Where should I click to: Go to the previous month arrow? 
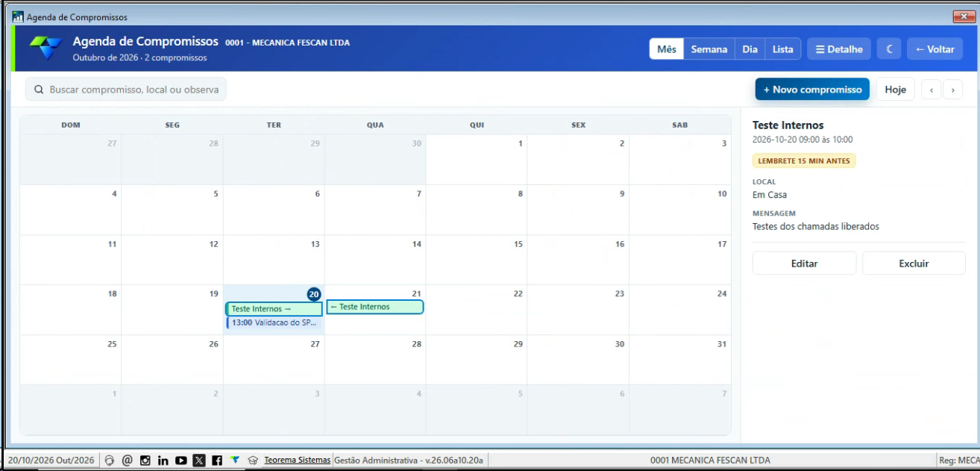coord(932,90)
